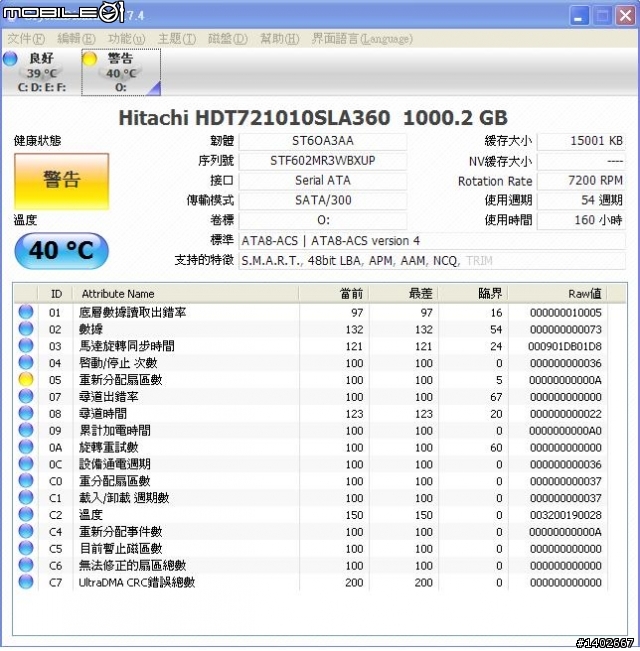
Task: Click the serial number field STF602MR3WBXUP
Action: (x=322, y=161)
